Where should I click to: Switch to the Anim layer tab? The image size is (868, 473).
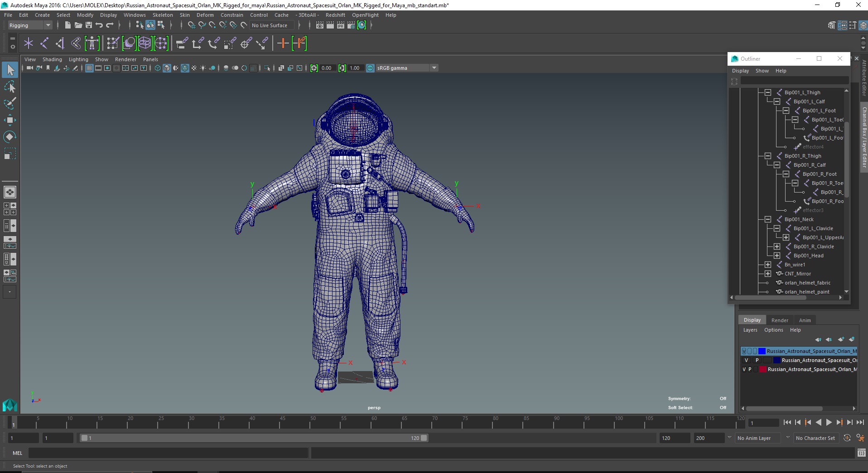pyautogui.click(x=805, y=320)
